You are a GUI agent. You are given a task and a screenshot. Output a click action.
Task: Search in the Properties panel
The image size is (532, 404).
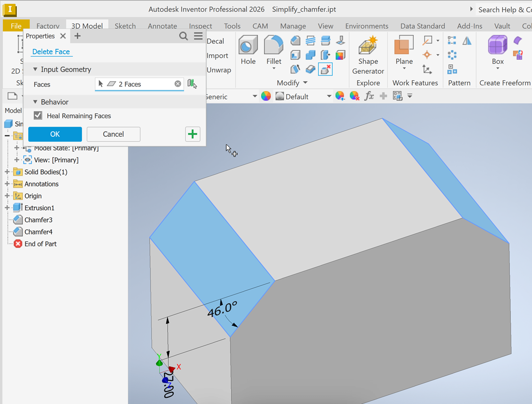[x=183, y=36]
